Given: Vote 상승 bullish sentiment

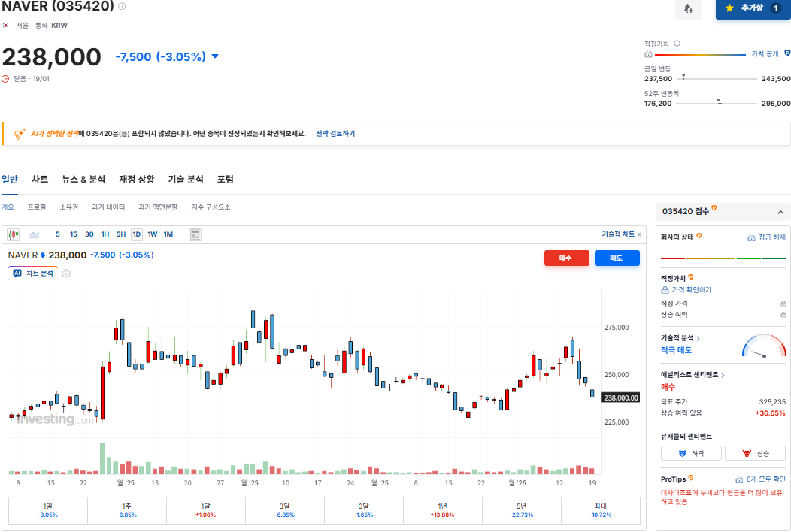Looking at the screenshot, I should (x=755, y=453).
